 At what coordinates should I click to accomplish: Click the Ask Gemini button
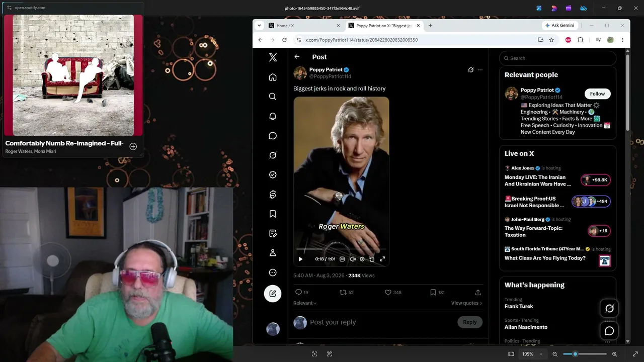point(559,26)
